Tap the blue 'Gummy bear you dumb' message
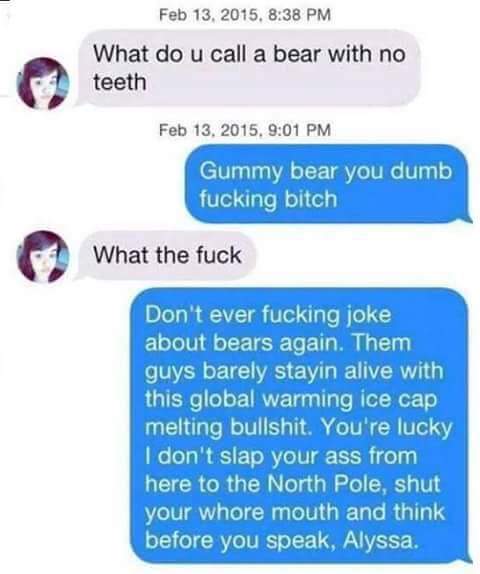This screenshot has width=480, height=574. coord(328,184)
